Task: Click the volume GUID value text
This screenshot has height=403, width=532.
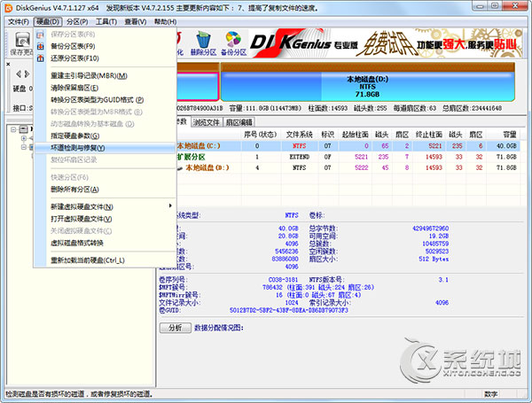Action: 289,310
